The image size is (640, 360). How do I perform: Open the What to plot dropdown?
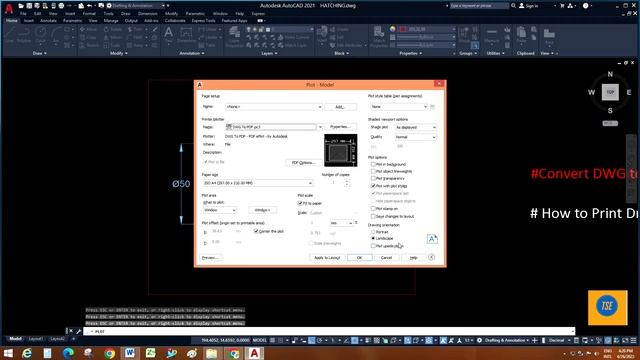[x=220, y=210]
